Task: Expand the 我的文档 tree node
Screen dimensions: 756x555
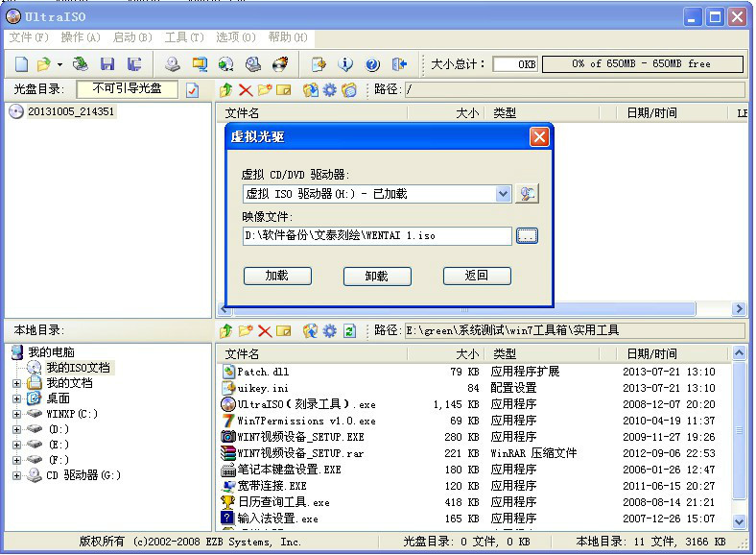Action: [x=17, y=384]
